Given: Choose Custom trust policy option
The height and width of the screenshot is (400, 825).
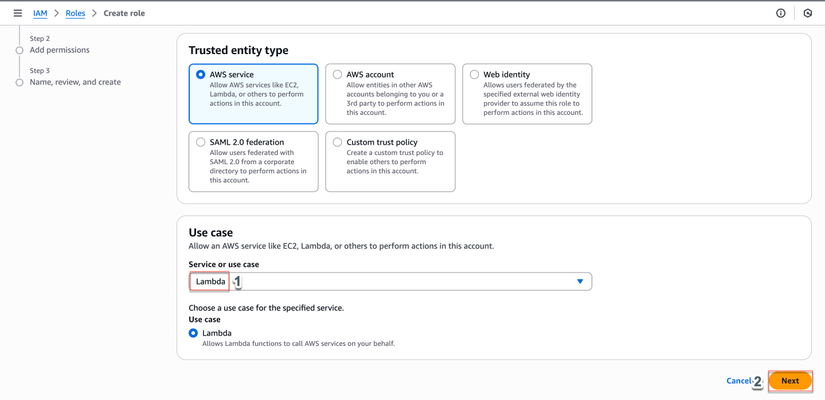Looking at the screenshot, I should [338, 143].
